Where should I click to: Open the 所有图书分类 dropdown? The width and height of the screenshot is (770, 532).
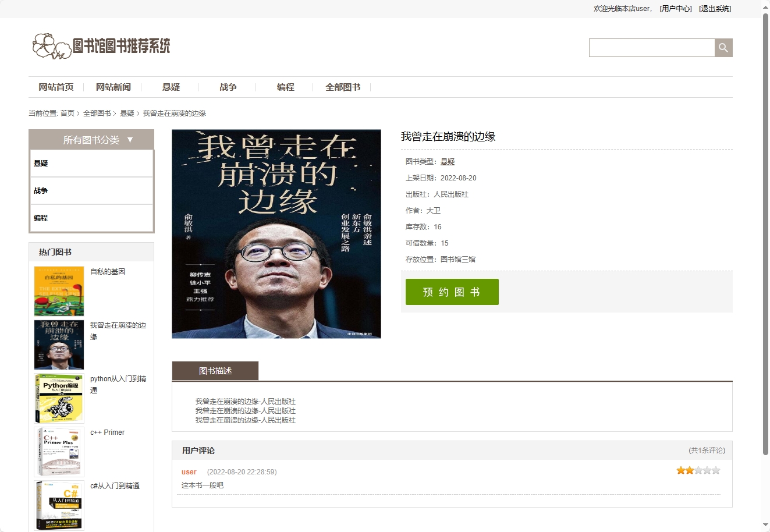point(91,140)
